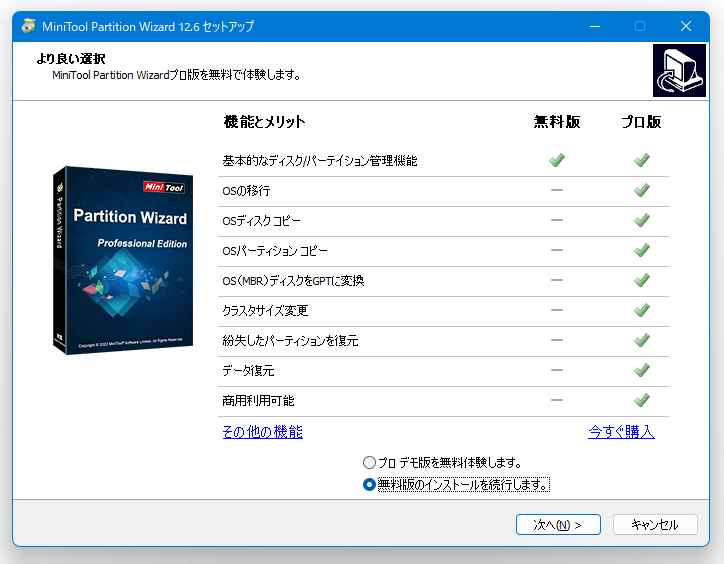Viewport: 724px width, 564px height.
Task: Click free version dash for クラスタサイズ変更
Action: click(557, 310)
